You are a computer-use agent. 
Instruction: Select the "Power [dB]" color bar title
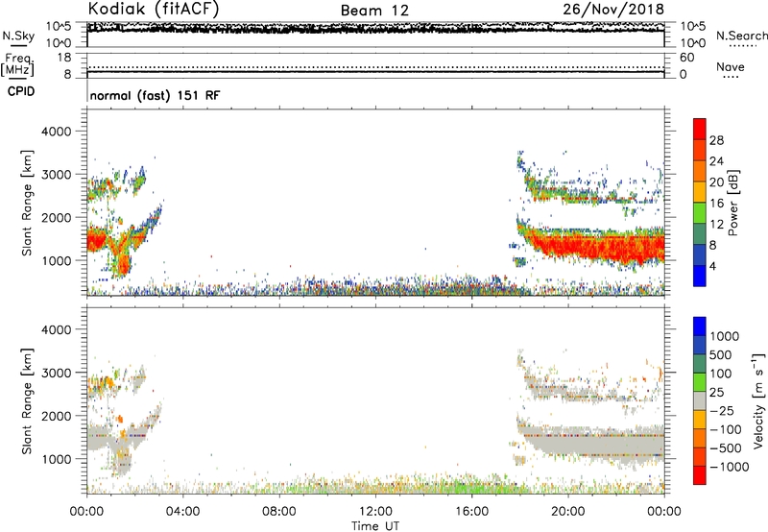pyautogui.click(x=732, y=203)
